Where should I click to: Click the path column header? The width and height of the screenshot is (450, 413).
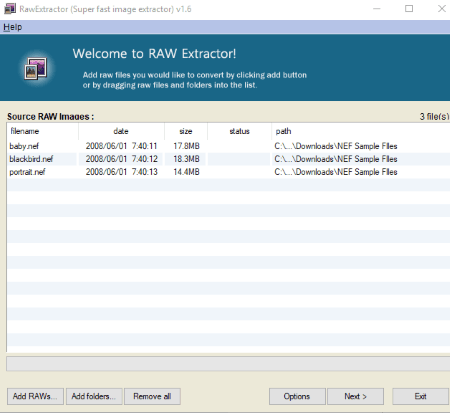click(361, 131)
